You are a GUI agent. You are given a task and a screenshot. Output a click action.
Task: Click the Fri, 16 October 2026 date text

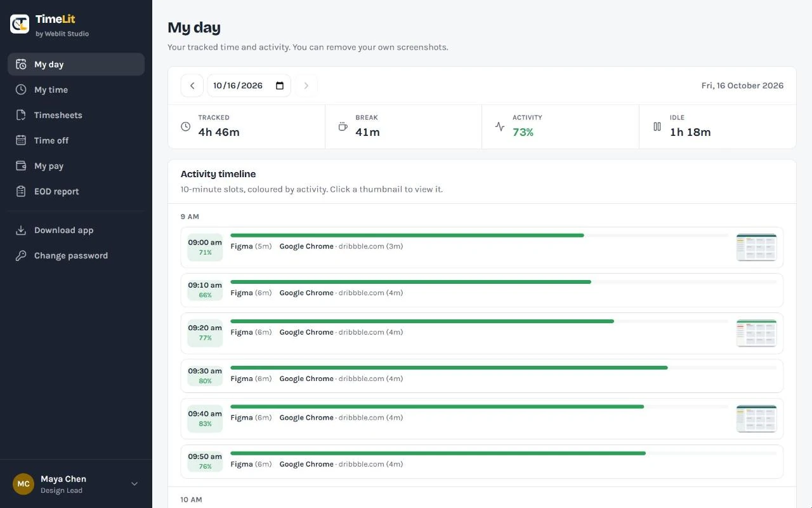click(742, 86)
